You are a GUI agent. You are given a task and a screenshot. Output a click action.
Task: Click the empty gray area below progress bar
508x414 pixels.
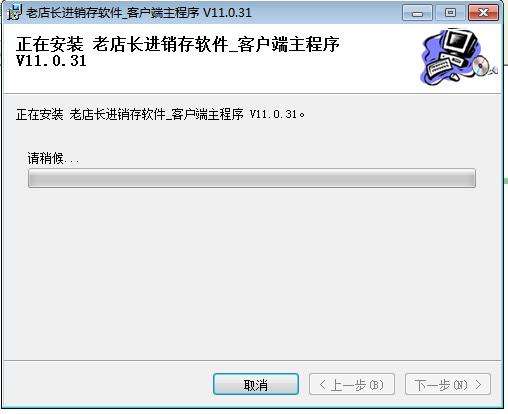pyautogui.click(x=252, y=273)
